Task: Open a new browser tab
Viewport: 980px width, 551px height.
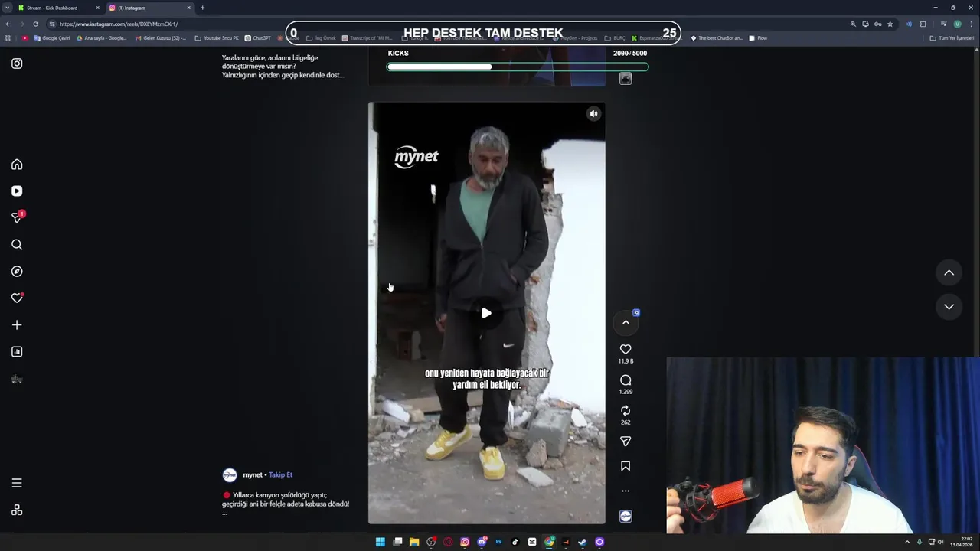Action: [x=202, y=8]
